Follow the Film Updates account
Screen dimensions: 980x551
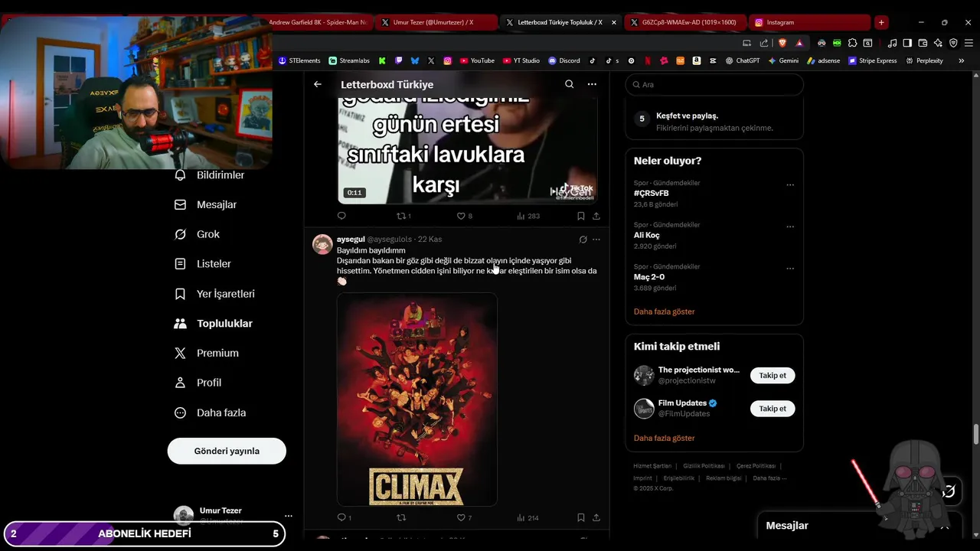[773, 409]
